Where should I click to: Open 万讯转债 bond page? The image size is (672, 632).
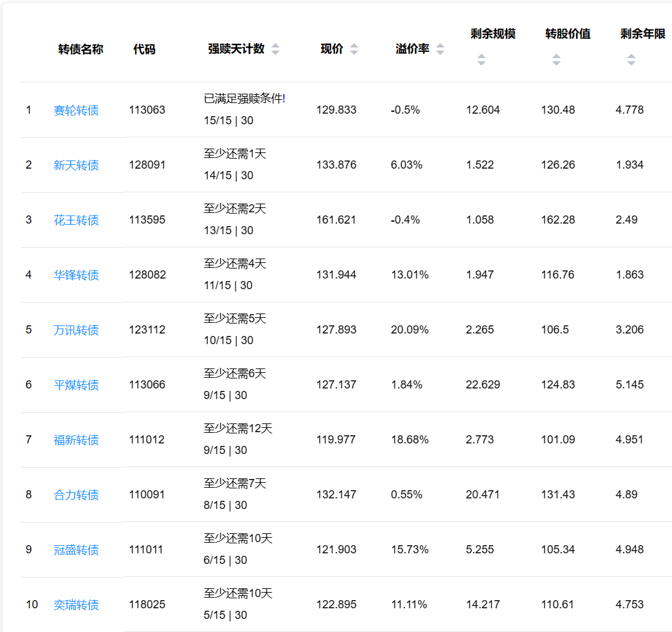[x=76, y=330]
